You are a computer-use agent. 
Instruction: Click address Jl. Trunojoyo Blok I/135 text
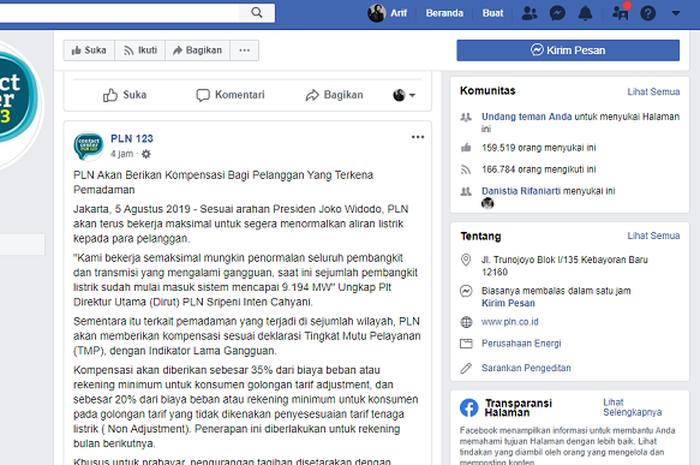click(564, 266)
